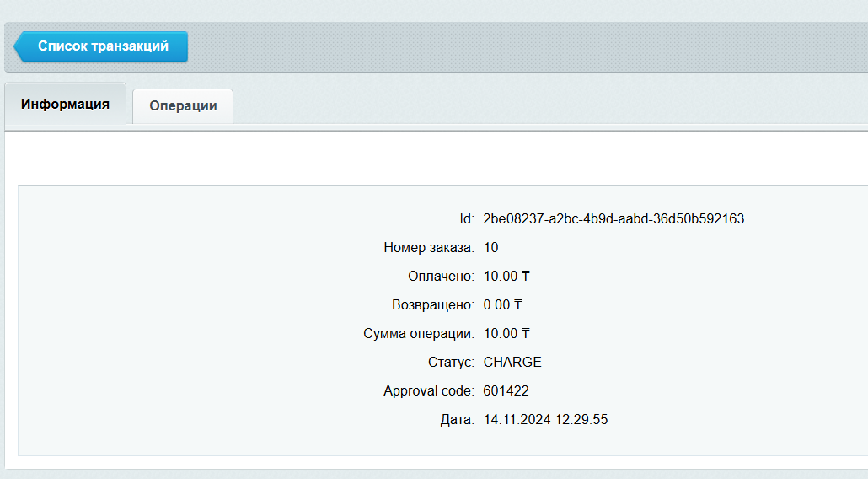This screenshot has width=868, height=479.
Task: Click the Дата label
Action: click(x=457, y=420)
